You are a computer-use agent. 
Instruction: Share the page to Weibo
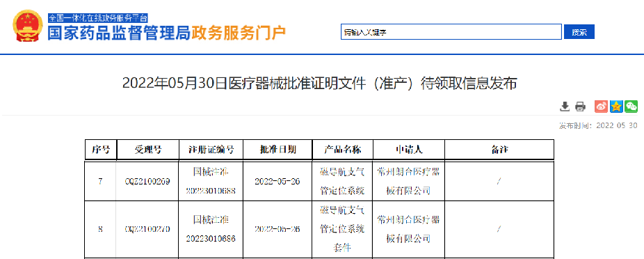click(602, 107)
